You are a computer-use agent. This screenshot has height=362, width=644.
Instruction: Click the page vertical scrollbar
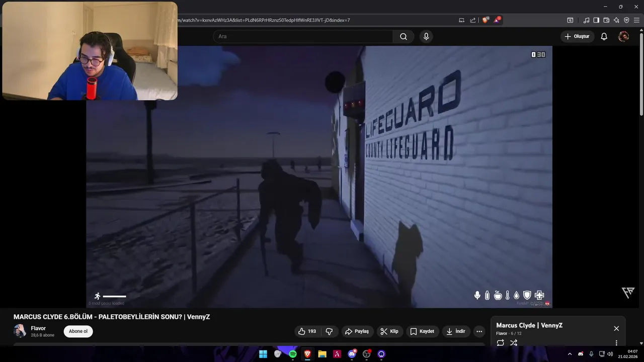641,75
